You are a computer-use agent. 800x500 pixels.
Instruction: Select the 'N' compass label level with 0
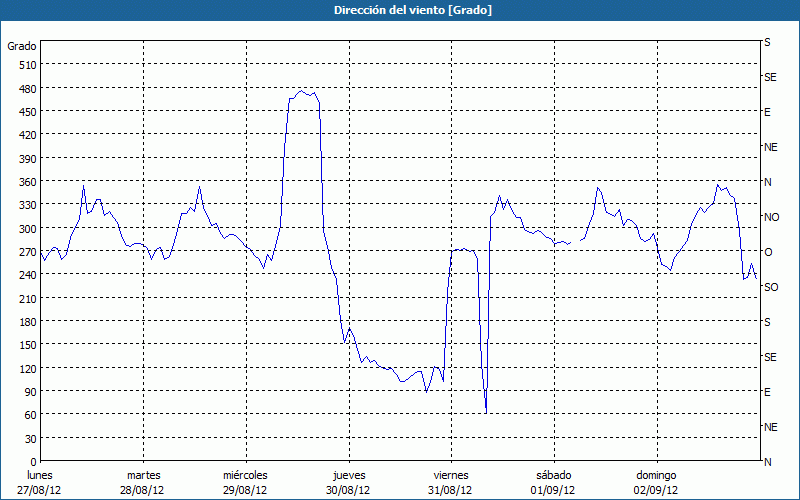click(767, 462)
